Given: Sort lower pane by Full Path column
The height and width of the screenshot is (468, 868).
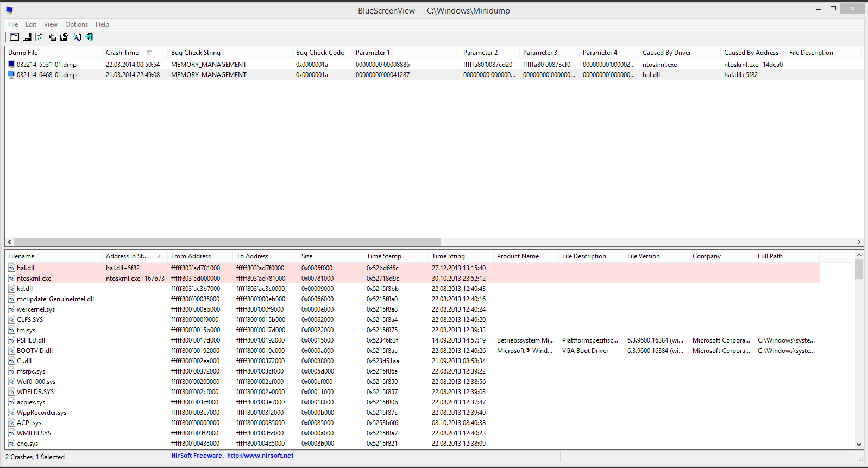Looking at the screenshot, I should point(787,256).
